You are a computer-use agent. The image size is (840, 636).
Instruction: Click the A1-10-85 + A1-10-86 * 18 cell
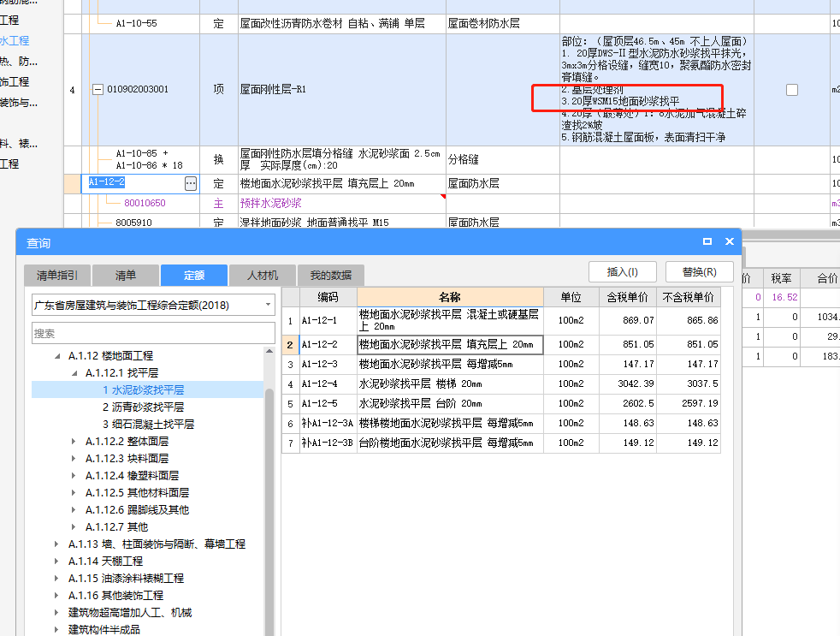pyautogui.click(x=140, y=160)
